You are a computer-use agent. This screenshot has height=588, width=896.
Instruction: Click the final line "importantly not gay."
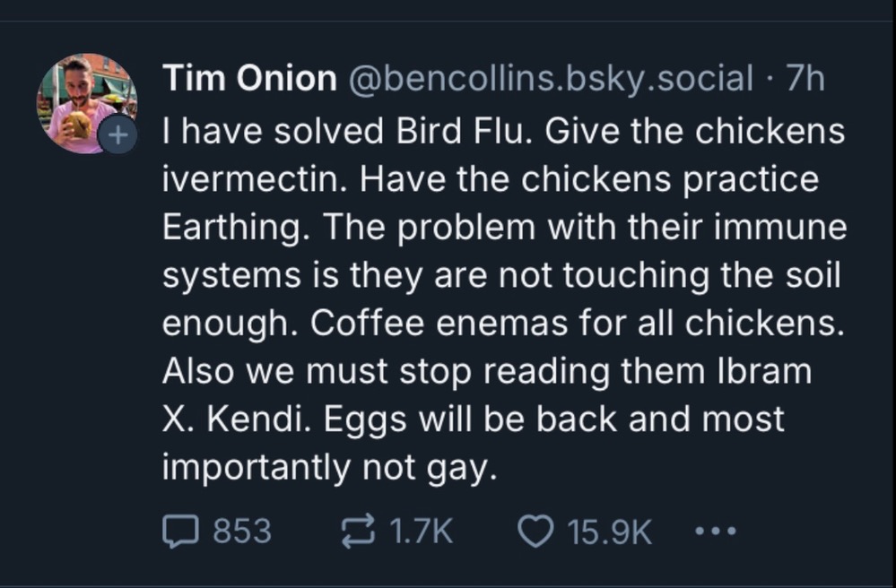coord(330,469)
